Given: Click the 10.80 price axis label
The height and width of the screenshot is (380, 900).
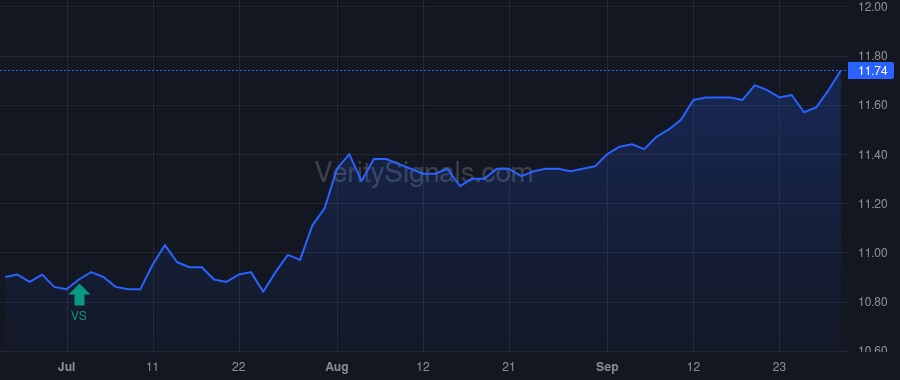Looking at the screenshot, I should [x=872, y=302].
